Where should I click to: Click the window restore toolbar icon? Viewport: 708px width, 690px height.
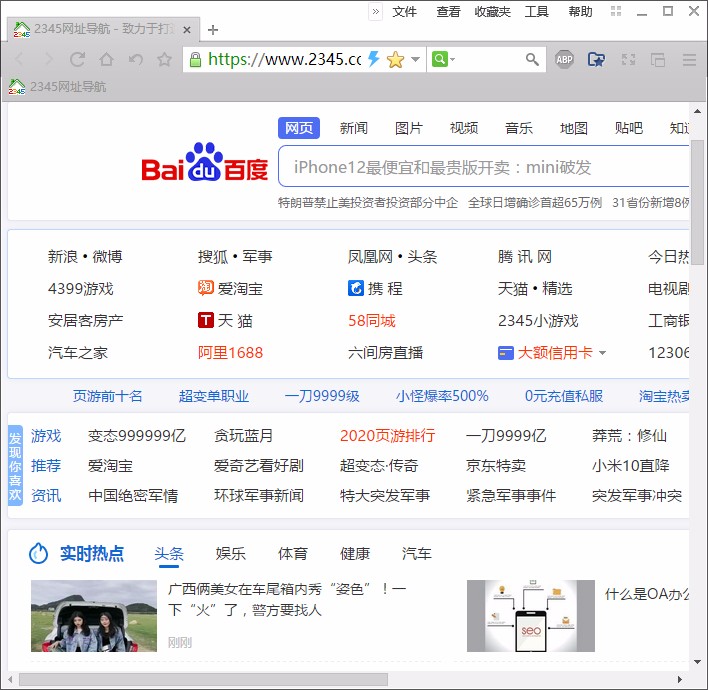[658, 59]
